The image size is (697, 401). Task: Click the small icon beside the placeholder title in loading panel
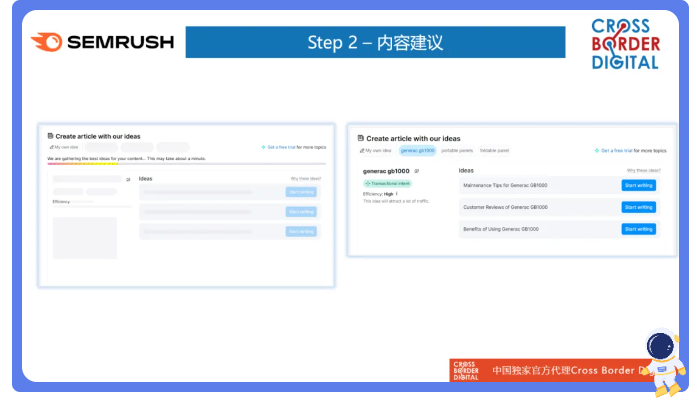pos(128,180)
